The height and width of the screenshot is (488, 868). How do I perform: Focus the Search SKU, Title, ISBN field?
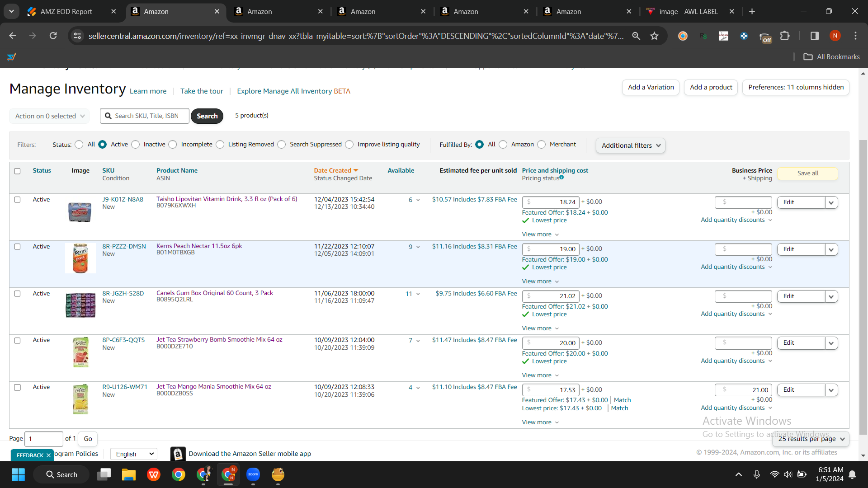coord(145,116)
